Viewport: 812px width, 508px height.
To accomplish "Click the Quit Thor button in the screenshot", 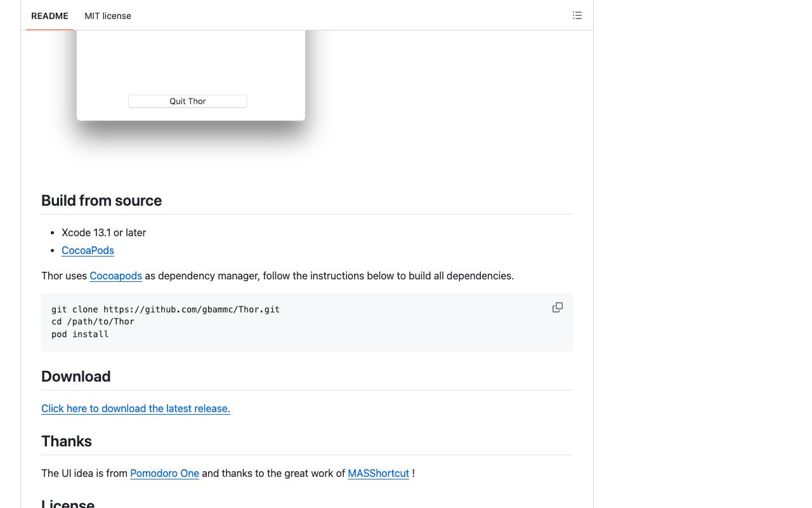I will (188, 101).
